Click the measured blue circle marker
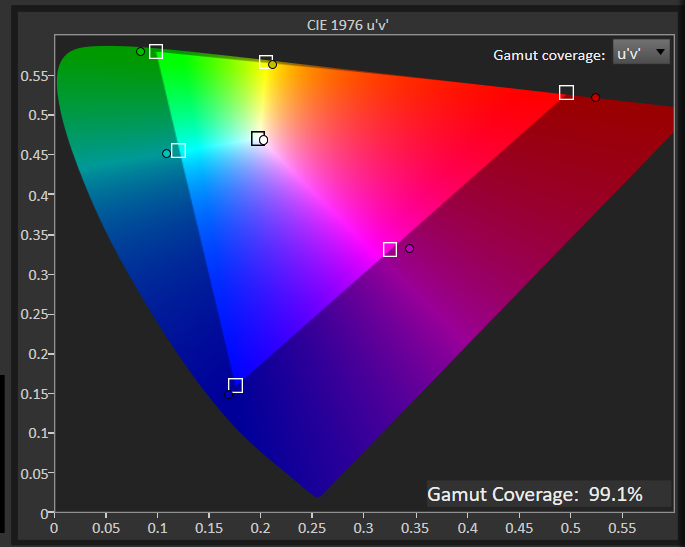The width and height of the screenshot is (685, 547). [x=229, y=393]
